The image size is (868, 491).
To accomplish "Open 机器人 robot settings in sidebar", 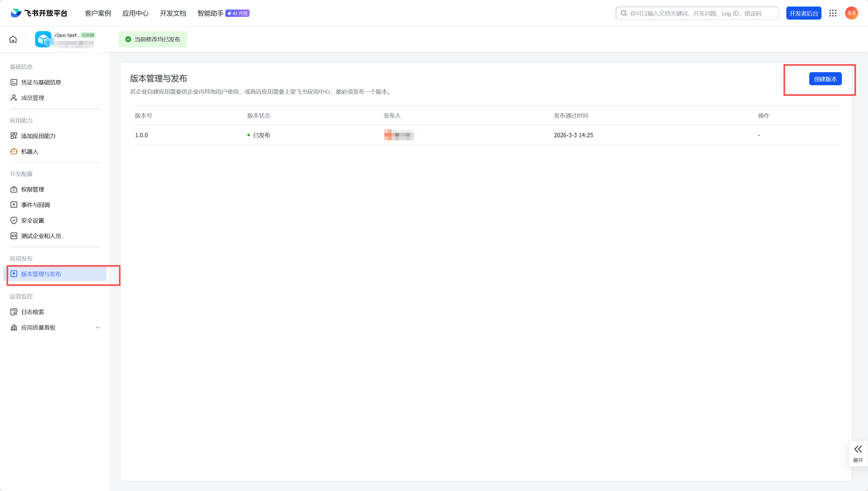I will click(30, 151).
